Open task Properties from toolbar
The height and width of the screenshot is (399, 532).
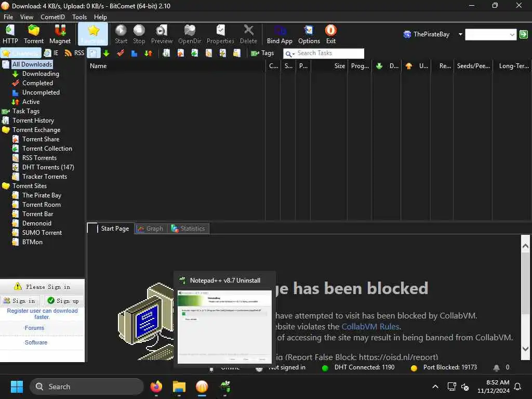pos(220,34)
